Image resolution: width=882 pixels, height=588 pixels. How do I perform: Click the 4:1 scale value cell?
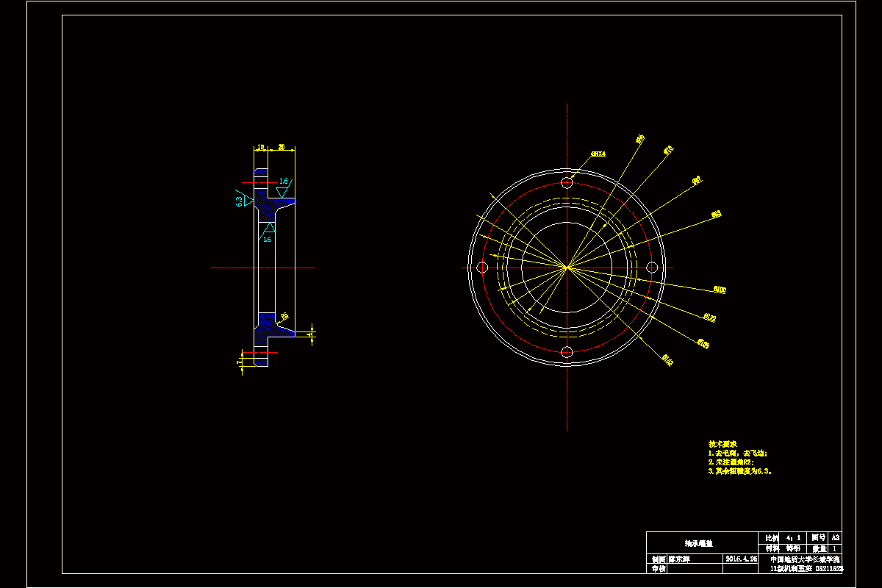pos(795,538)
